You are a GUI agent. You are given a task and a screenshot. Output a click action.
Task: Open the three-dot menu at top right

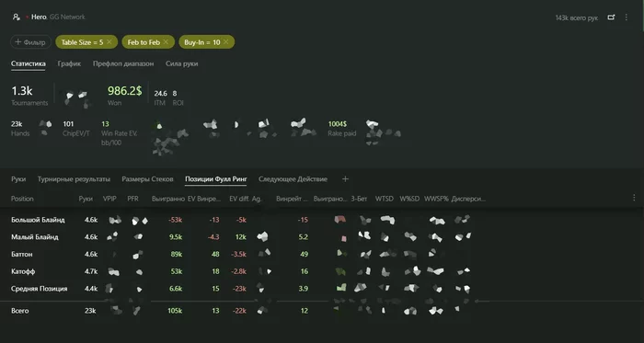click(626, 17)
